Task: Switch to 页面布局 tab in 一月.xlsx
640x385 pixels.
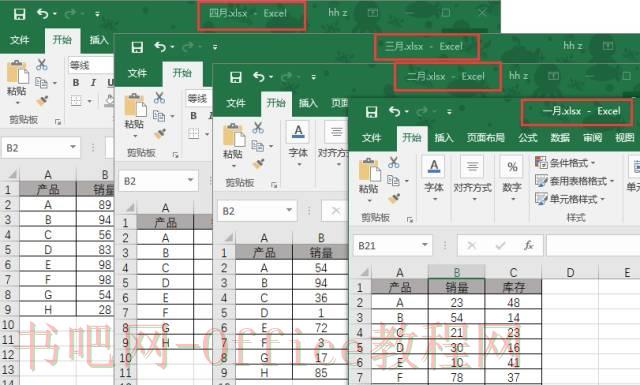Action: coord(486,138)
